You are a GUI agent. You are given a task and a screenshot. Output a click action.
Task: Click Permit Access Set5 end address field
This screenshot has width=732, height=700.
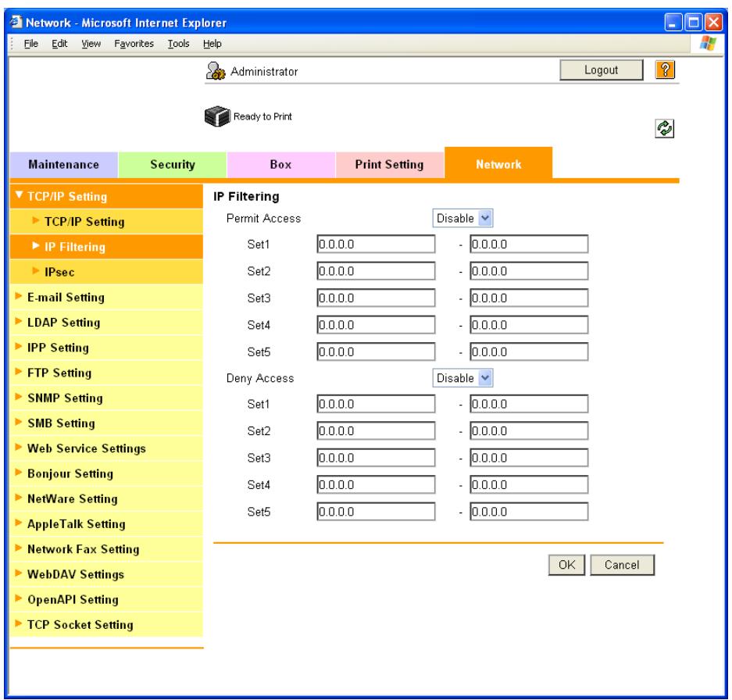point(529,352)
